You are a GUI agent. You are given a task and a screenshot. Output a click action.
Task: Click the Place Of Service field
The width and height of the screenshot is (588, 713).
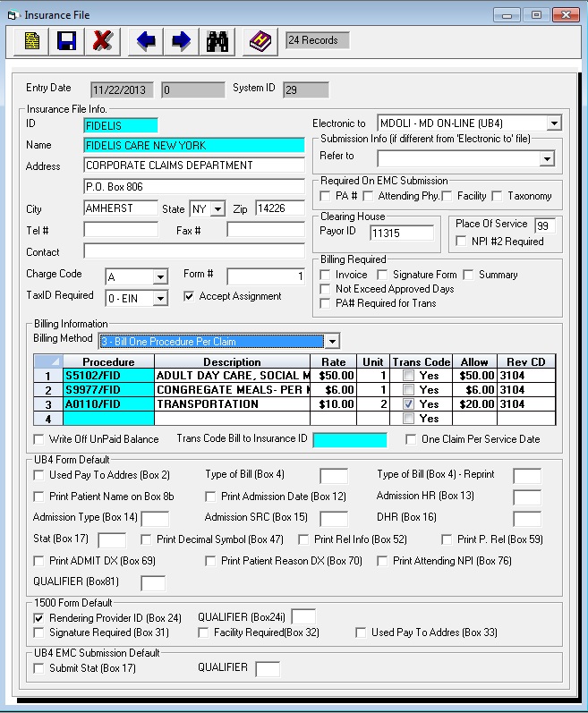(x=545, y=225)
